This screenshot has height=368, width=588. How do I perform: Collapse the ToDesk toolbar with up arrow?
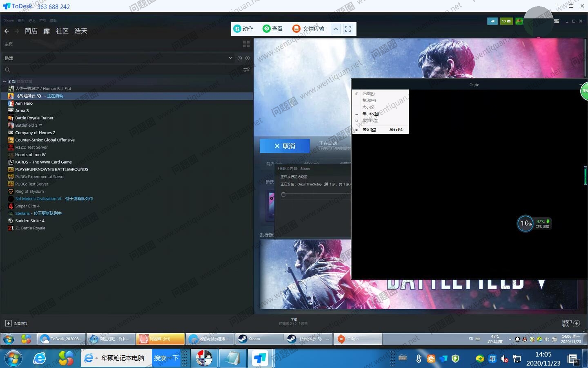point(336,29)
